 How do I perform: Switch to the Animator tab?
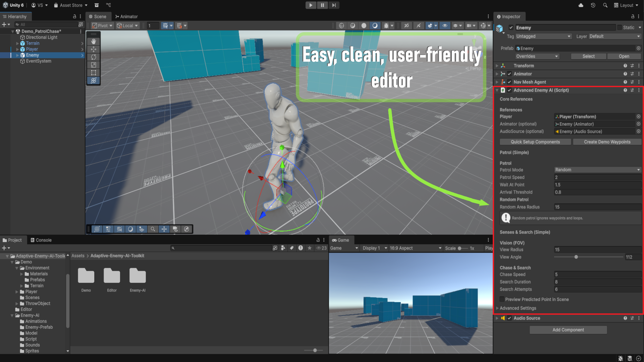click(x=126, y=16)
